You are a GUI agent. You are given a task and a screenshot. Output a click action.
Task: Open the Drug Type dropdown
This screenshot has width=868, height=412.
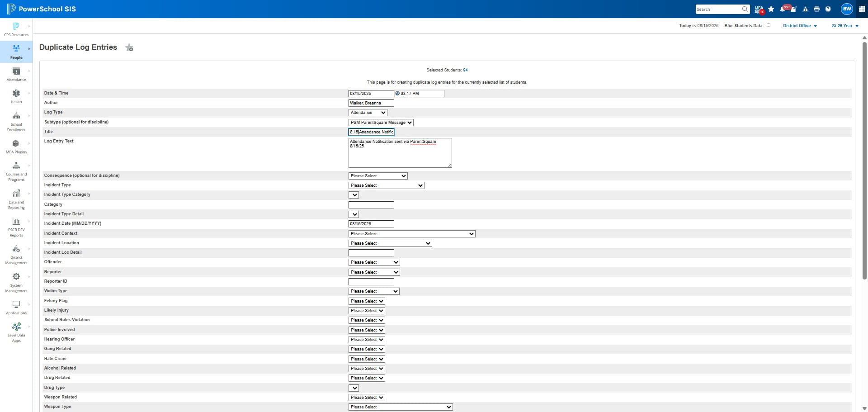[x=354, y=388]
